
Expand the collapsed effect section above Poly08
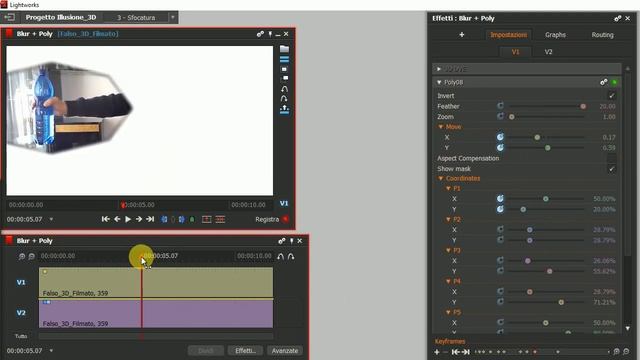pyautogui.click(x=439, y=69)
